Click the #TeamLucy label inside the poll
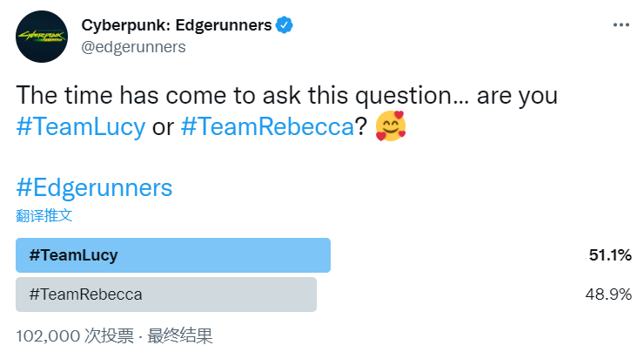The height and width of the screenshot is (352, 644). coord(73,255)
